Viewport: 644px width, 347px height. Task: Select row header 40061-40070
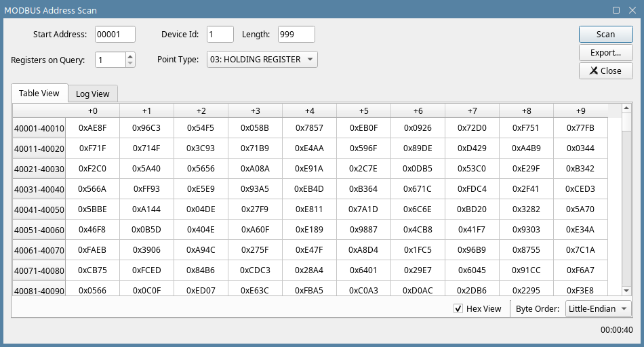point(39,250)
